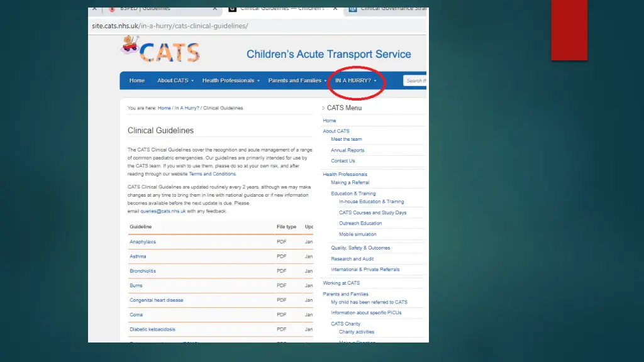Open In-house Education & Training sidebar link
The height and width of the screenshot is (362, 644).
pyautogui.click(x=371, y=202)
